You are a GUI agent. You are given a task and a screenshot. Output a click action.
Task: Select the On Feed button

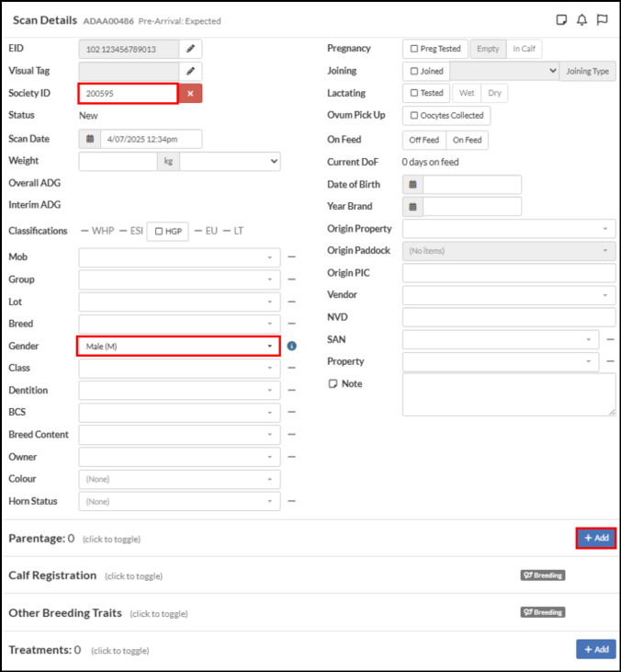coord(468,140)
